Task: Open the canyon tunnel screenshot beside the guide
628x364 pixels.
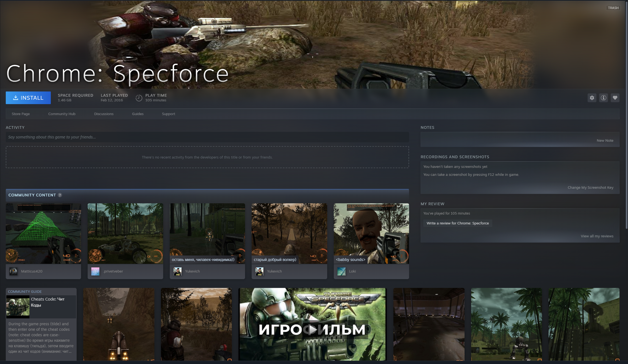Action: coord(119,324)
